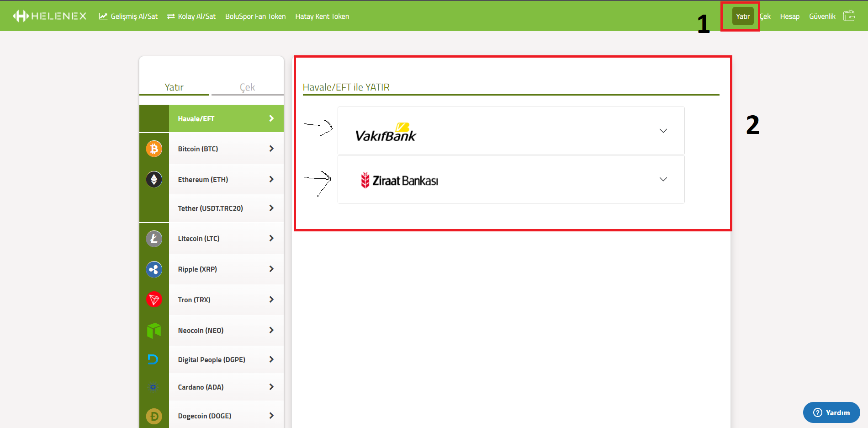868x428 pixels.
Task: Select Ethereum (ETH) label
Action: tap(203, 180)
